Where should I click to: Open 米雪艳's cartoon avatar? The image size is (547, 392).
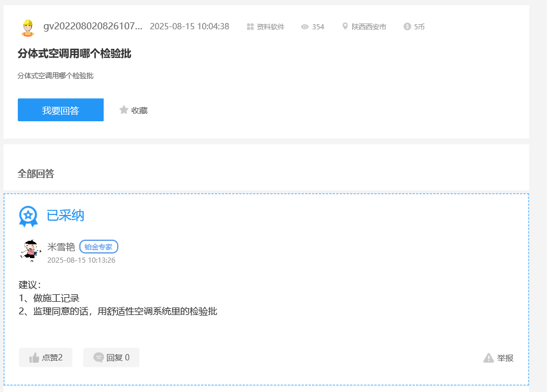(30, 250)
